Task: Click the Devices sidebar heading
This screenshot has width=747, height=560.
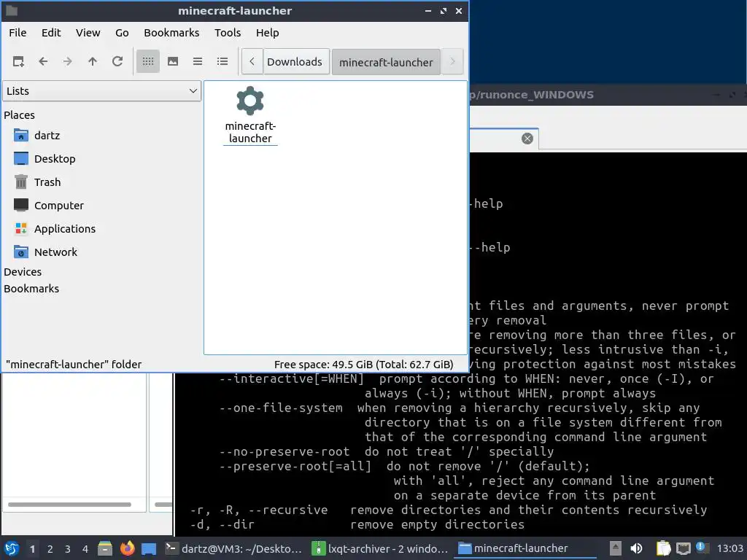Action: click(23, 272)
